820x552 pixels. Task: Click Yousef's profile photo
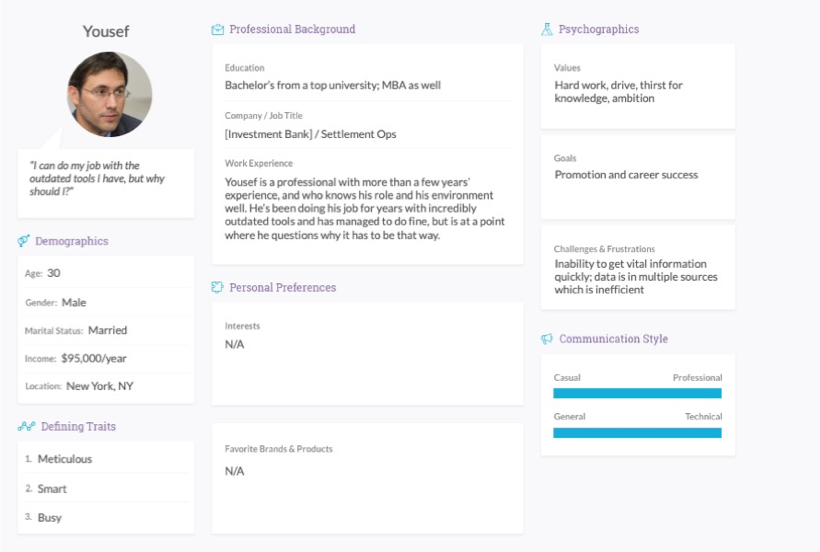(x=109, y=94)
